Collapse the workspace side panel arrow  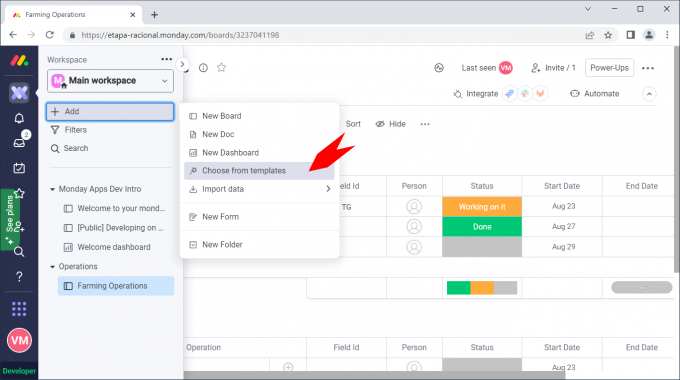pyautogui.click(x=183, y=64)
